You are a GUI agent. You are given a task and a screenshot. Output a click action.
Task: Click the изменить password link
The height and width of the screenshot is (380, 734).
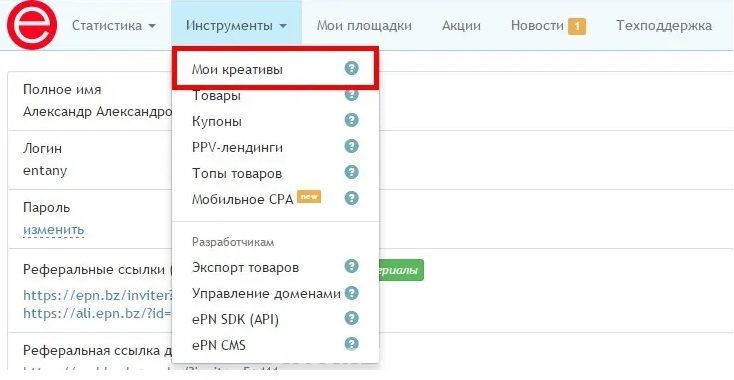pyautogui.click(x=53, y=230)
